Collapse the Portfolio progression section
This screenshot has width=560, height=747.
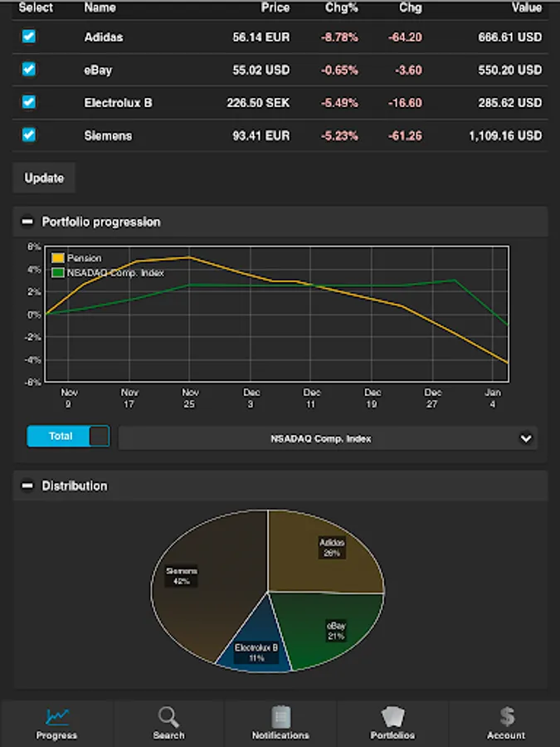click(27, 222)
